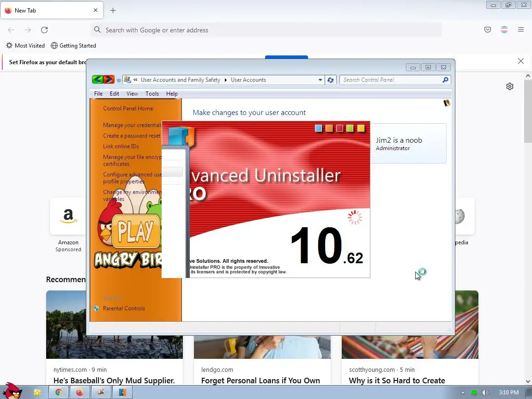
Task: Click Angry Birds start button on taskbar
Action: click(x=12, y=391)
